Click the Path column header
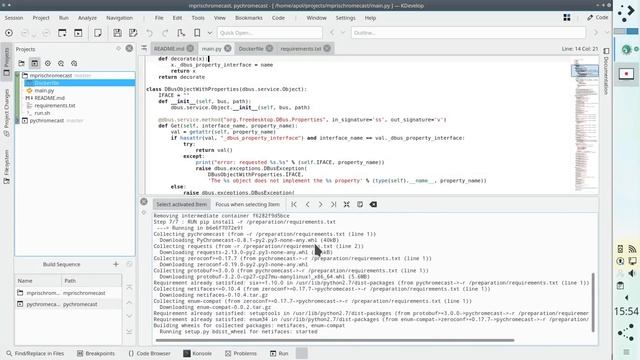Image resolution: width=640 pixels, height=360 pixels. click(x=91, y=280)
